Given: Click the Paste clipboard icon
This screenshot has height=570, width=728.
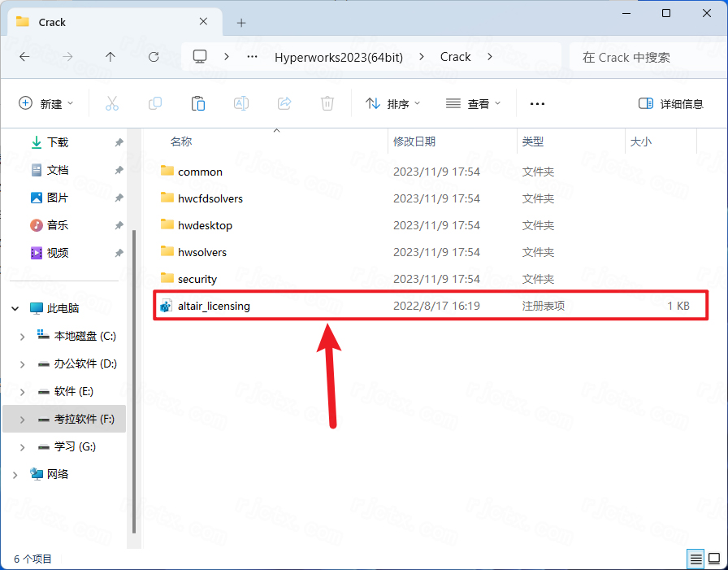Looking at the screenshot, I should 197,103.
